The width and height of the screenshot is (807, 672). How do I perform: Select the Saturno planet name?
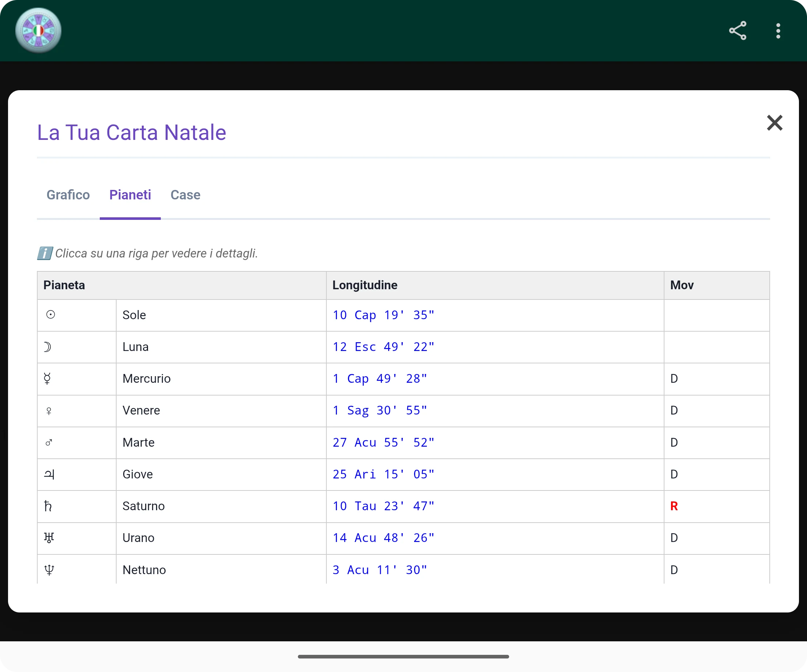click(x=143, y=506)
